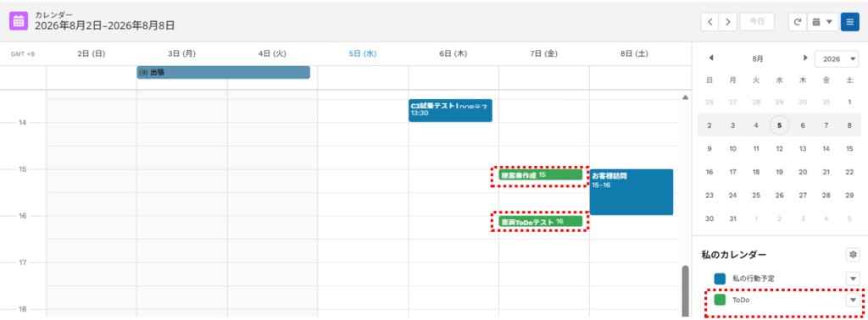Select day 19 in mini calendar
868x320 pixels.
(779, 172)
